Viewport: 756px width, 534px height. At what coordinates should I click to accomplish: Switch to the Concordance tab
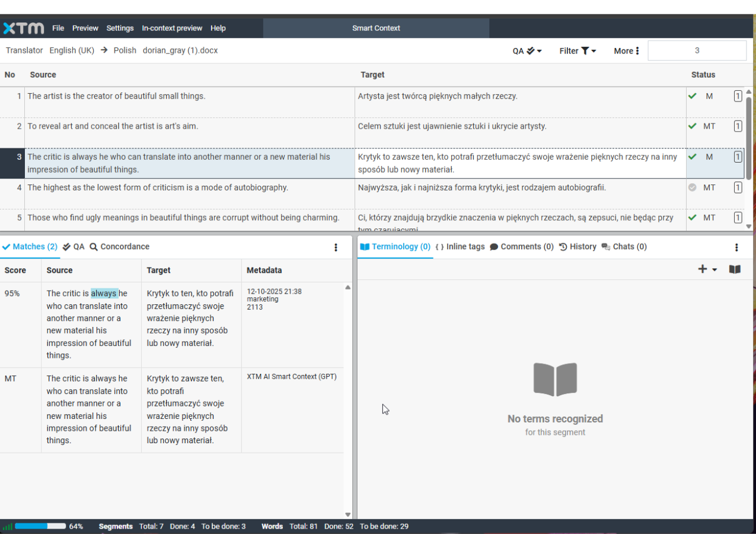pyautogui.click(x=120, y=247)
